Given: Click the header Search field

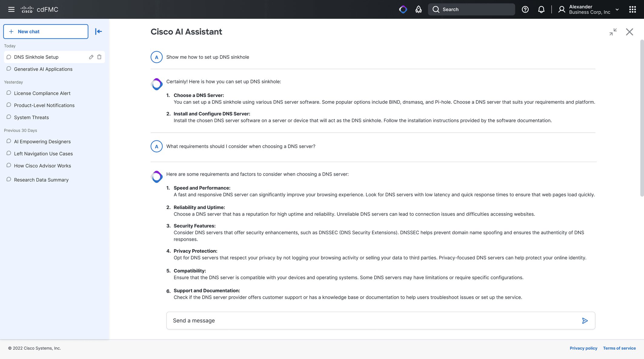Looking at the screenshot, I should 471,9.
